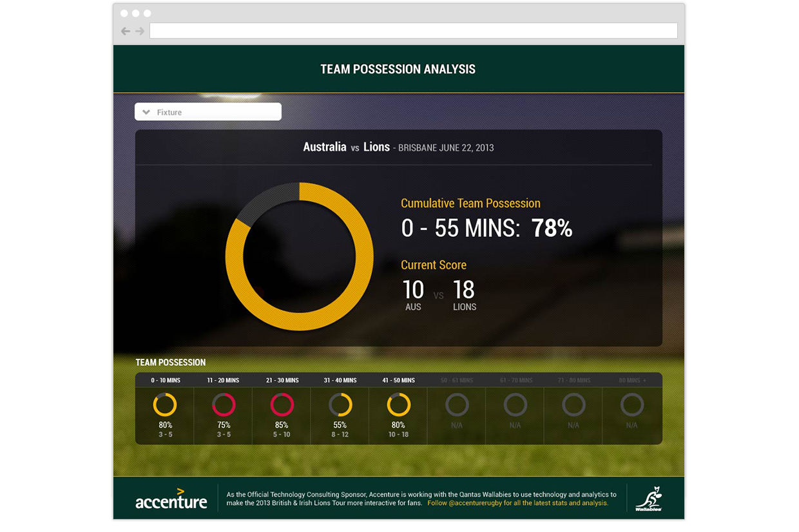Click the 41-50 mins possession ring
Image resolution: width=799 pixels, height=532 pixels.
[x=399, y=404]
